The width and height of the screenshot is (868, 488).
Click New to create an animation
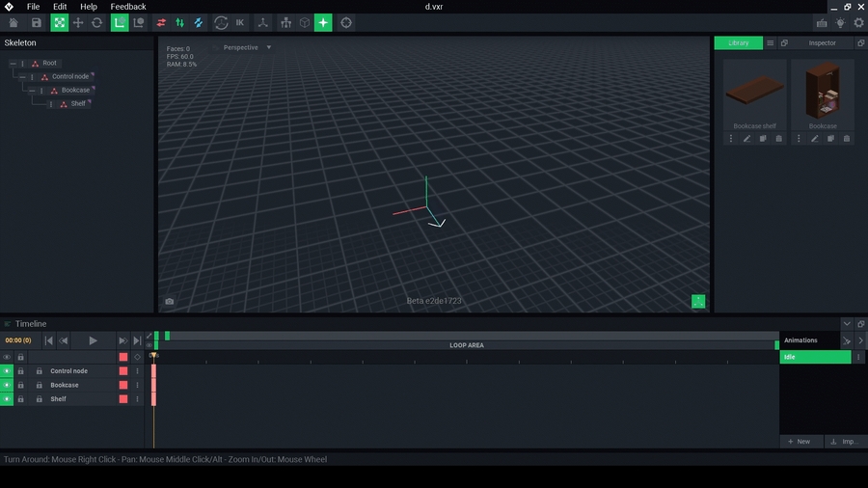(799, 442)
